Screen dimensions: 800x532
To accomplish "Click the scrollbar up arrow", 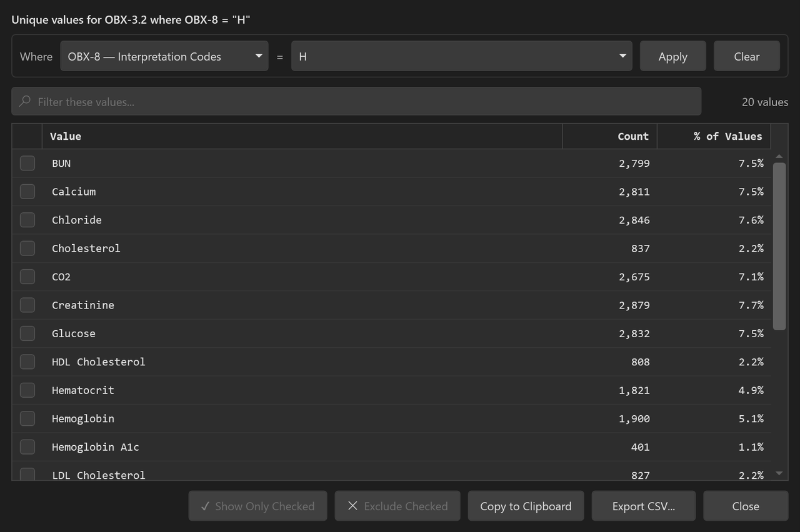I will (x=779, y=156).
